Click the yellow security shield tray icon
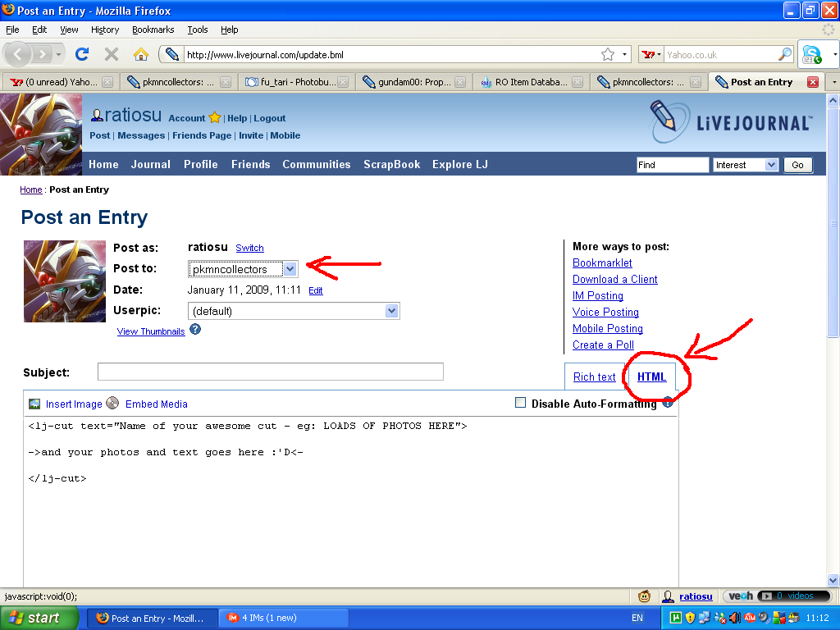This screenshot has height=630, width=840. pos(690,618)
